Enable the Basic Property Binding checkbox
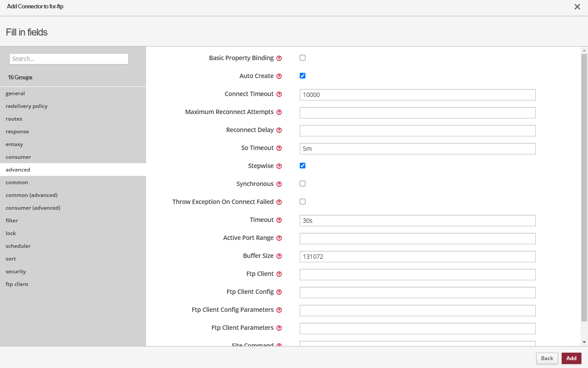The height and width of the screenshot is (368, 588). [302, 58]
